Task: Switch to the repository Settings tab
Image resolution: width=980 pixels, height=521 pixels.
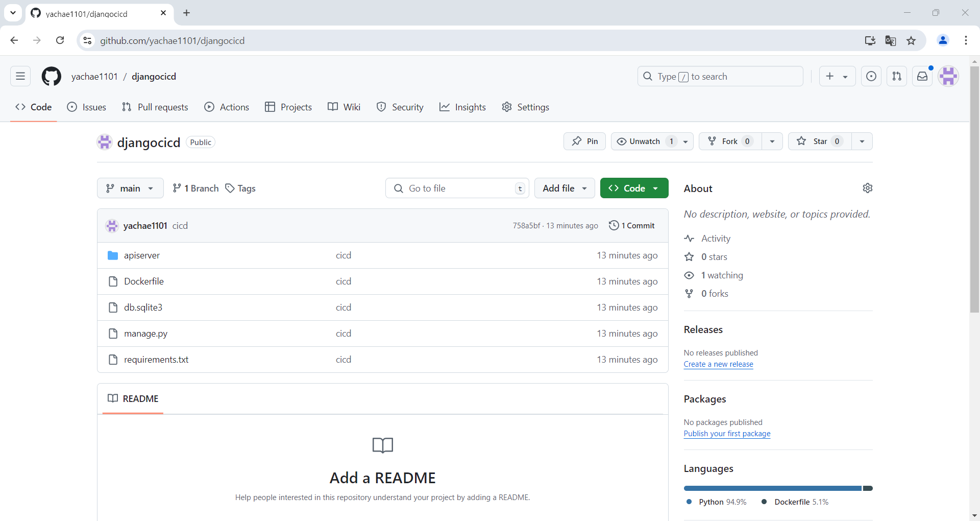Action: click(x=526, y=107)
